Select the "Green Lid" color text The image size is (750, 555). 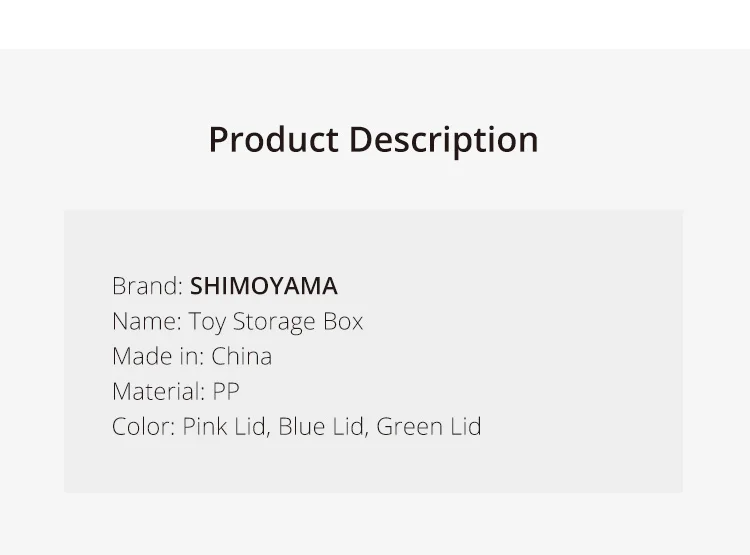click(x=429, y=426)
